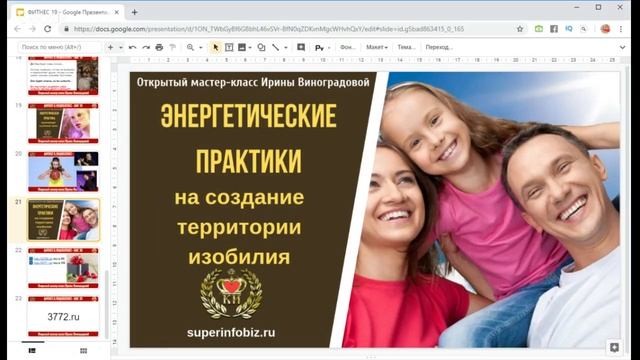Screen dimensions: 640x360
Task: Click the IQ extension icon
Action: (569, 29)
